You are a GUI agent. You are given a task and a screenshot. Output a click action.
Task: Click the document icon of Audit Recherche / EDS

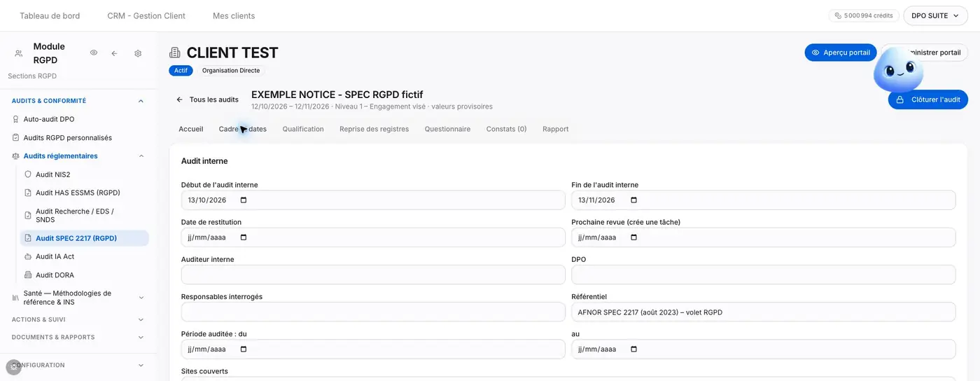pyautogui.click(x=28, y=216)
